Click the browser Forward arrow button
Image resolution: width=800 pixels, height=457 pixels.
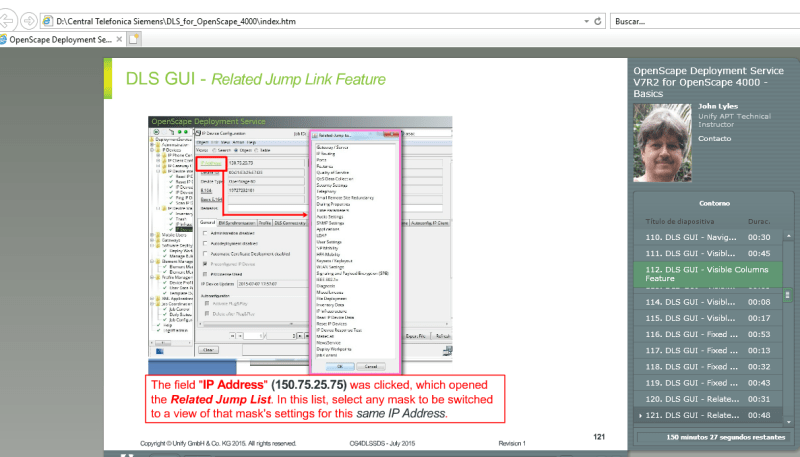29,21
